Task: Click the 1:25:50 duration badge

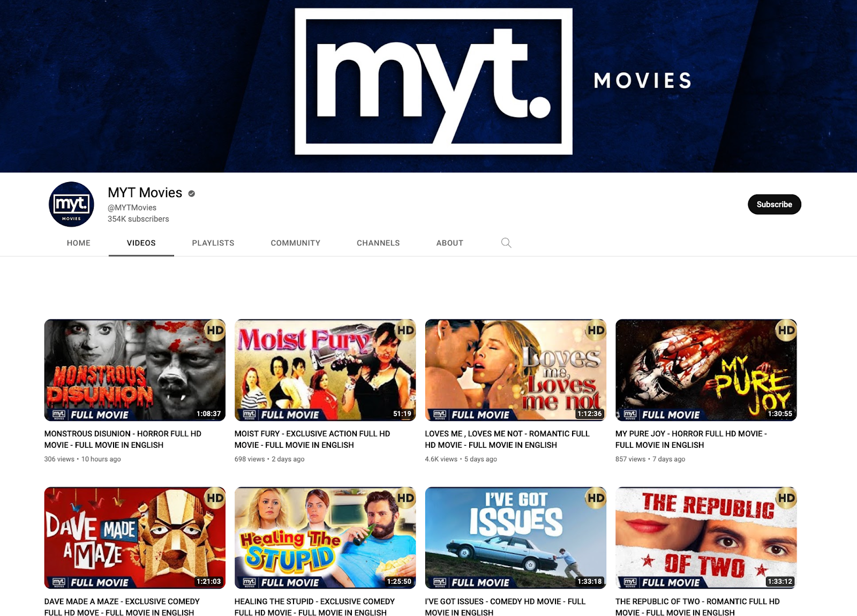Action: pos(399,581)
